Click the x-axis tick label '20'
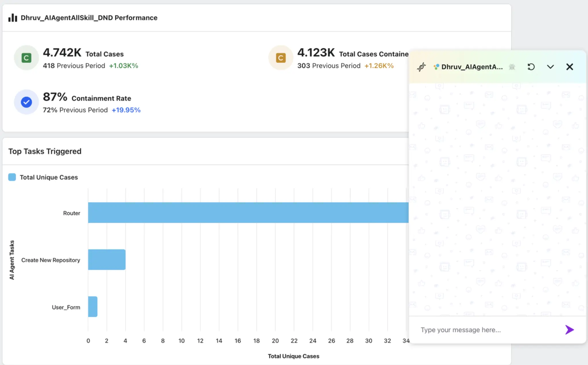Image resolution: width=588 pixels, height=365 pixels. (x=275, y=341)
